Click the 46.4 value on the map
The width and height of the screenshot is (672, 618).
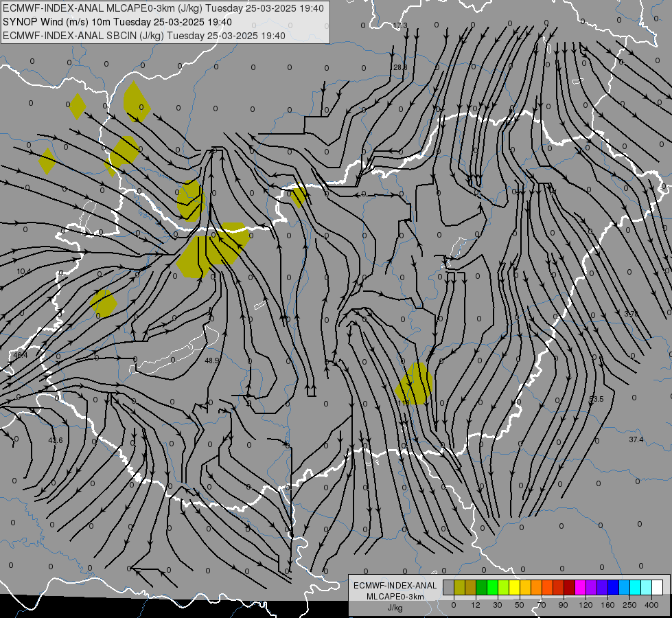(x=20, y=355)
